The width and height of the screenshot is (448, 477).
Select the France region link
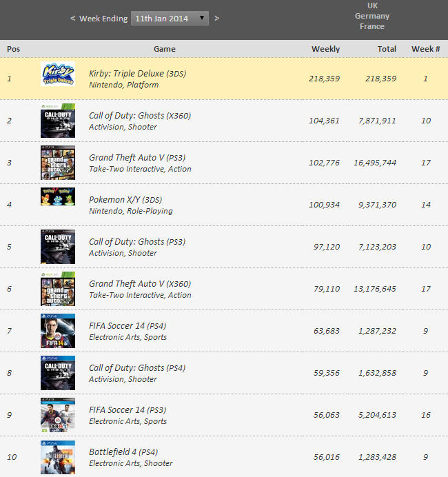(372, 26)
